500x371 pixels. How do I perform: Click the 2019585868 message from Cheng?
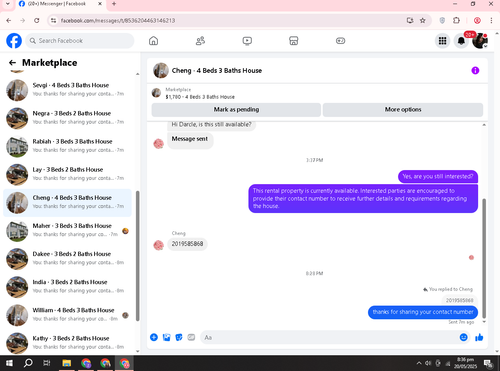187,244
